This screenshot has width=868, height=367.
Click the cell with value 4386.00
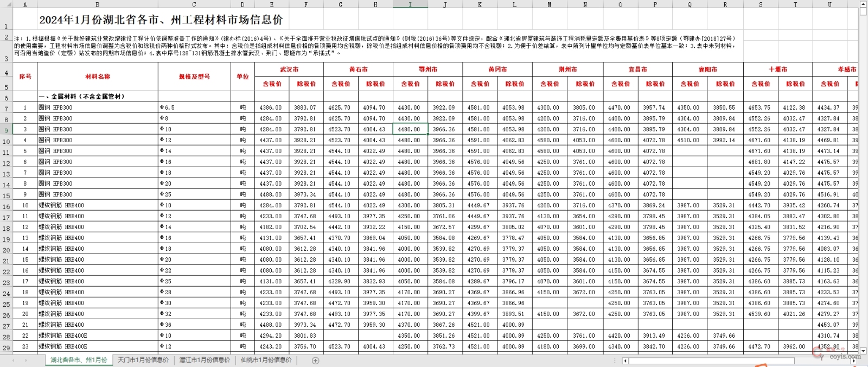(x=272, y=107)
